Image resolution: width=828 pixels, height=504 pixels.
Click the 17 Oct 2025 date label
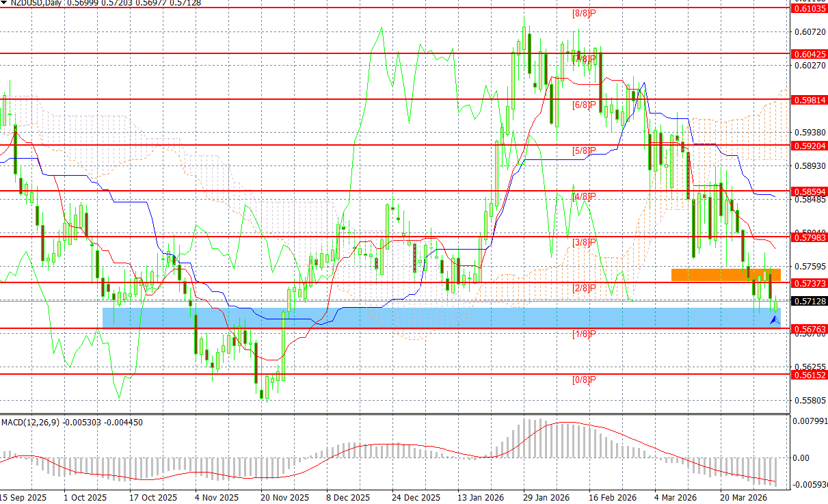tap(152, 497)
